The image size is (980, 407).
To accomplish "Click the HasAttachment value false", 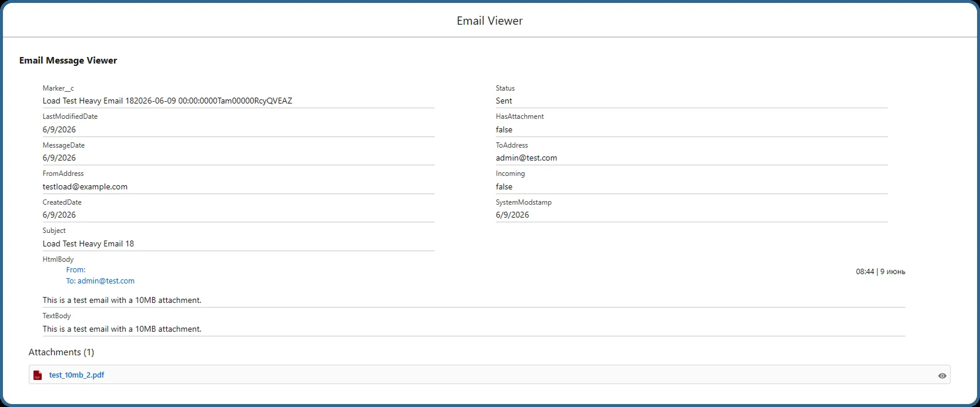I will (504, 129).
